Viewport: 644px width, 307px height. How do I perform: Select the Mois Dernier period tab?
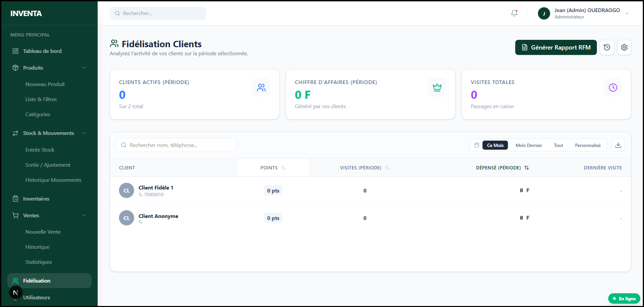528,145
